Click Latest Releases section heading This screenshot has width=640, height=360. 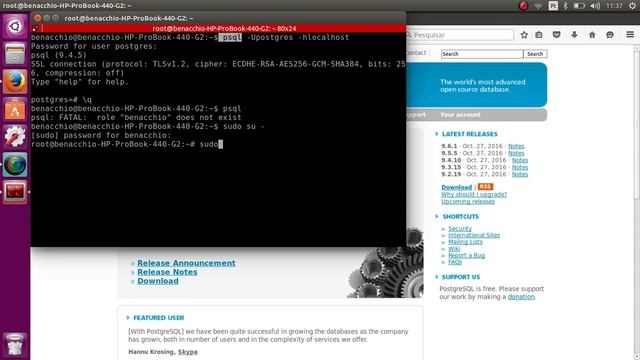click(x=469, y=134)
